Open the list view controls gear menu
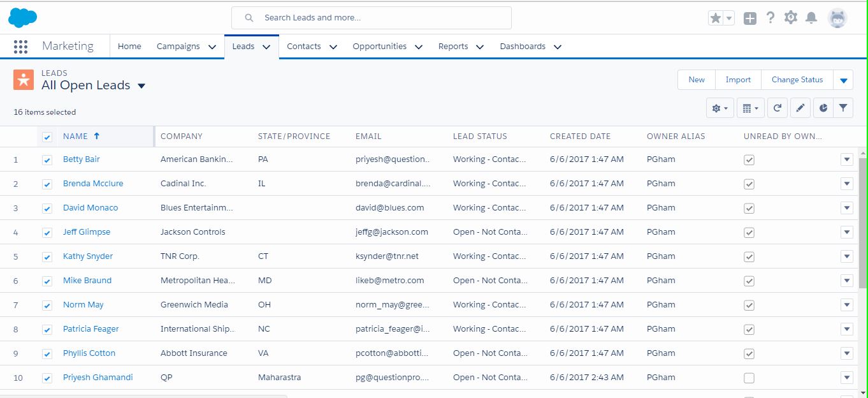The width and height of the screenshot is (868, 398). 720,108
